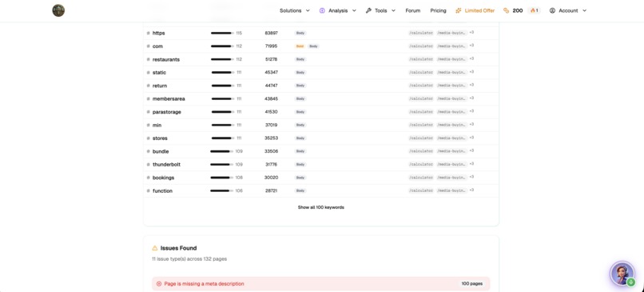Select the 'stores' keyword
The width and height of the screenshot is (644, 292).
pyautogui.click(x=160, y=138)
